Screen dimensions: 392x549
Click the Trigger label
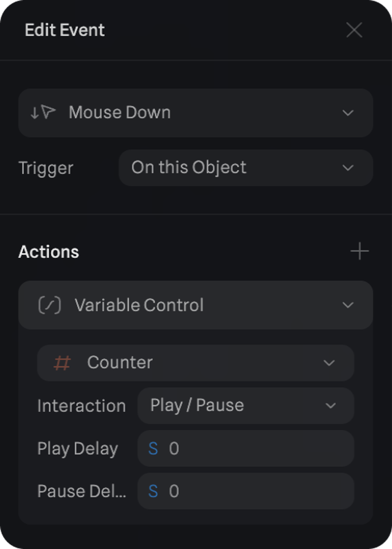[46, 168]
